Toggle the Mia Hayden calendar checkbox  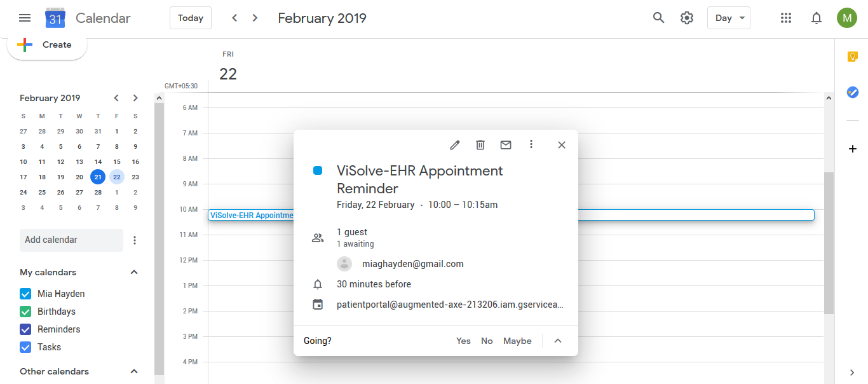pyautogui.click(x=25, y=294)
